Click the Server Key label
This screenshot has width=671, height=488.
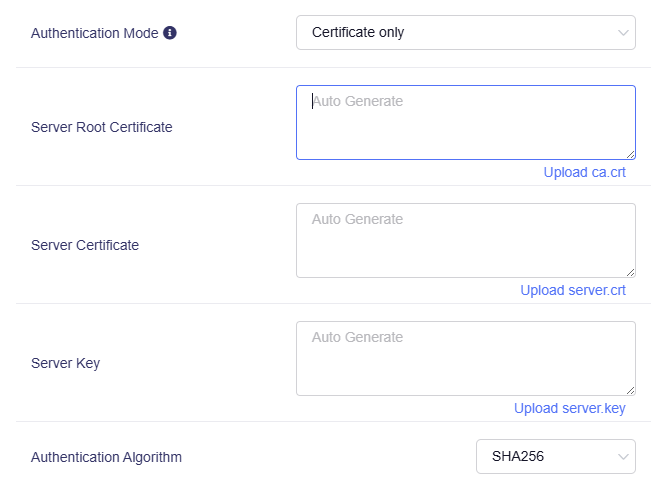(65, 363)
